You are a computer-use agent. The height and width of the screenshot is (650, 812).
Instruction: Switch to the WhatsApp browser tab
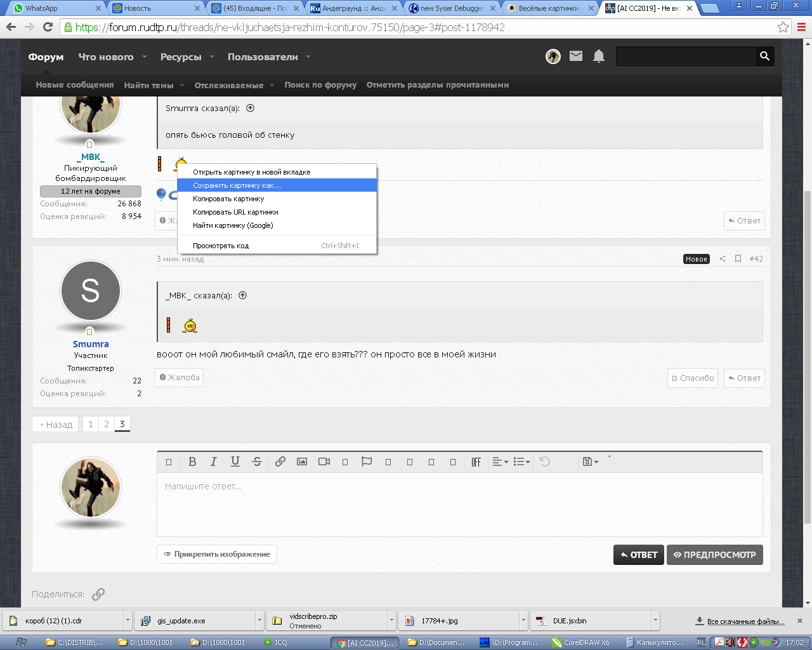click(57, 8)
